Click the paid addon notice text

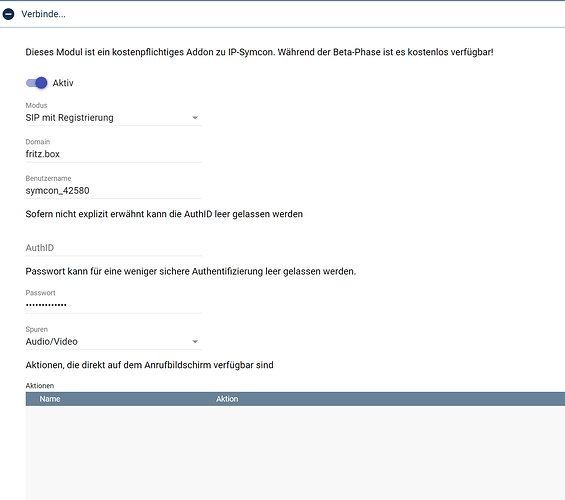click(x=259, y=52)
